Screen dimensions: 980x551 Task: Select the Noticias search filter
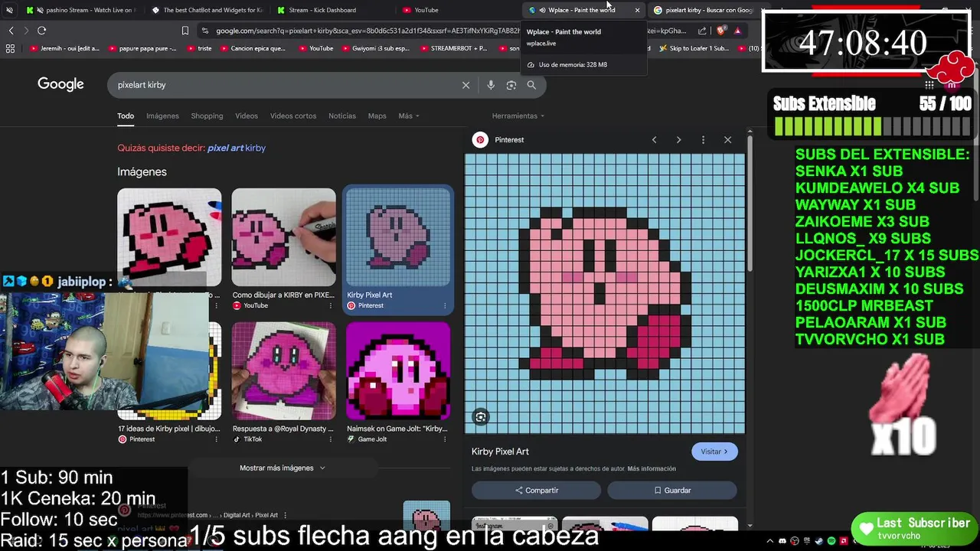(342, 116)
